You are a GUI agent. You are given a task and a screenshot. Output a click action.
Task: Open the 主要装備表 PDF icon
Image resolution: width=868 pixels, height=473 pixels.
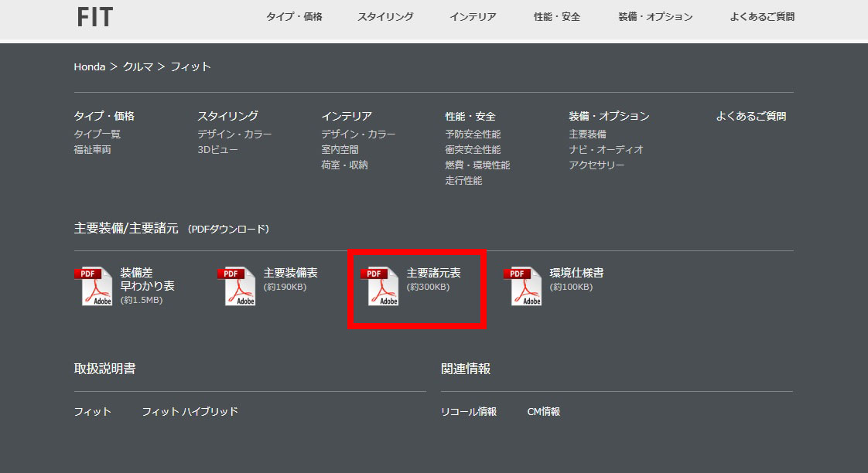[x=237, y=286]
